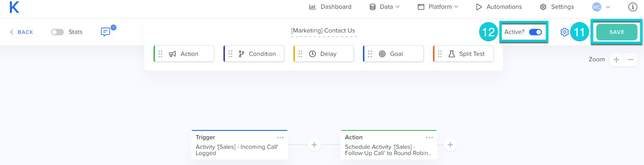Open the MC user account dropdown
644x165 pixels.
[601, 7]
